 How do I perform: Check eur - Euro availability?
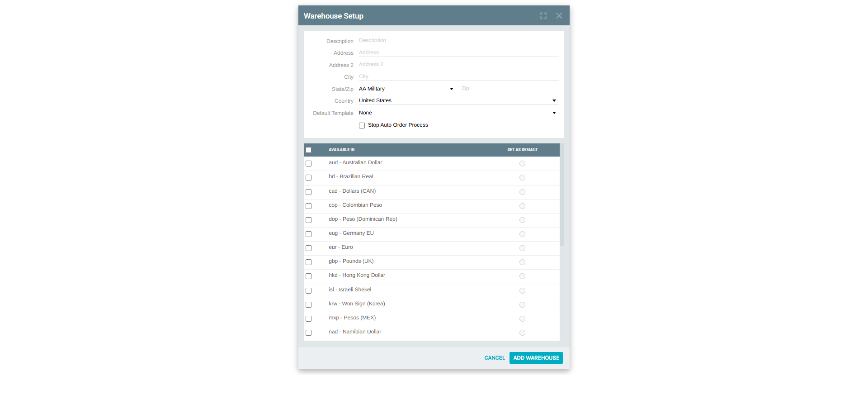309,248
